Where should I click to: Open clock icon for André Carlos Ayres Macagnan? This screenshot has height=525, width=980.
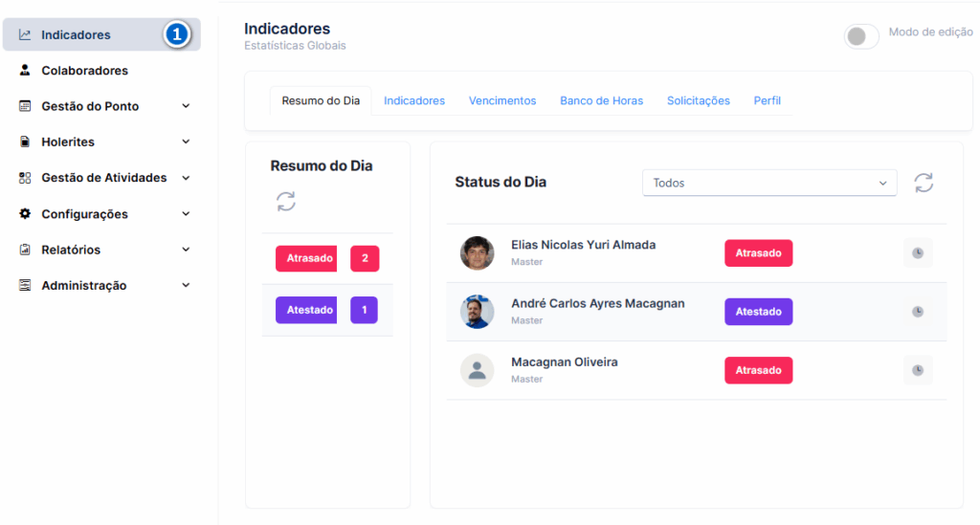[918, 312]
